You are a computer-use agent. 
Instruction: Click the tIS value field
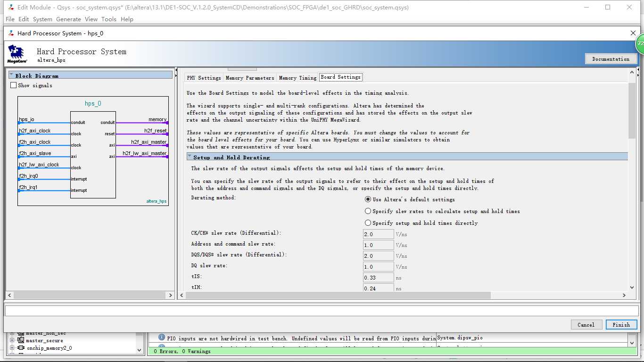point(379,278)
